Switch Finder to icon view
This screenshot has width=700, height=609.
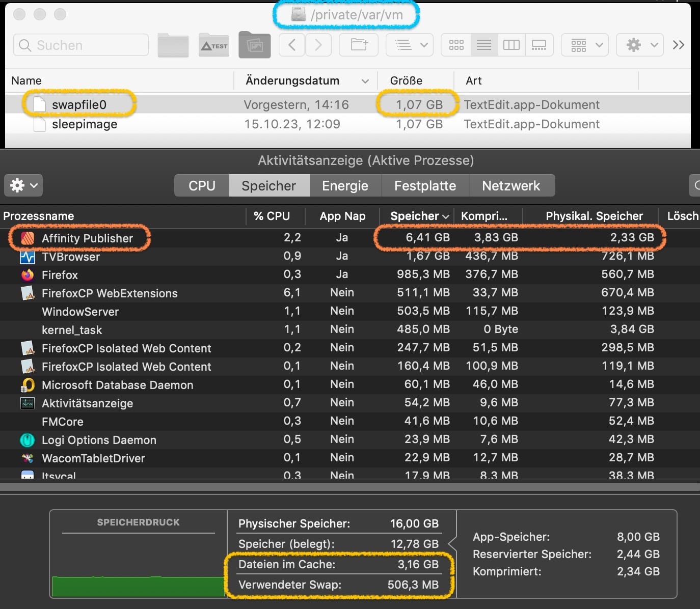point(456,45)
